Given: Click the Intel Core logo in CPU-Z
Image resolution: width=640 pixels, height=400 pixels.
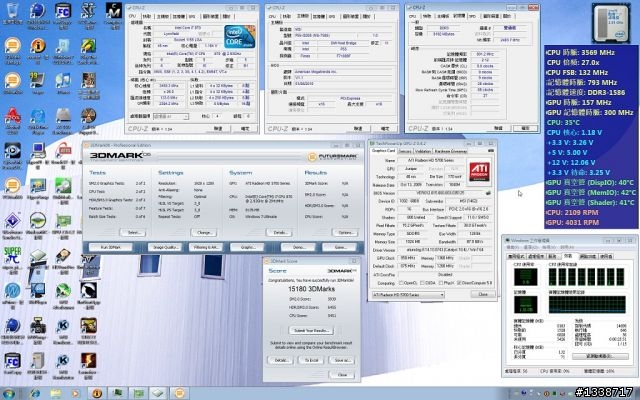Looking at the screenshot, I should pos(240,37).
